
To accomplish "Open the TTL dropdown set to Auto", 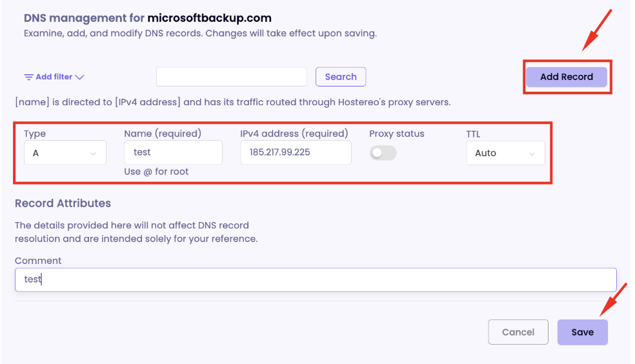I will pyautogui.click(x=505, y=153).
